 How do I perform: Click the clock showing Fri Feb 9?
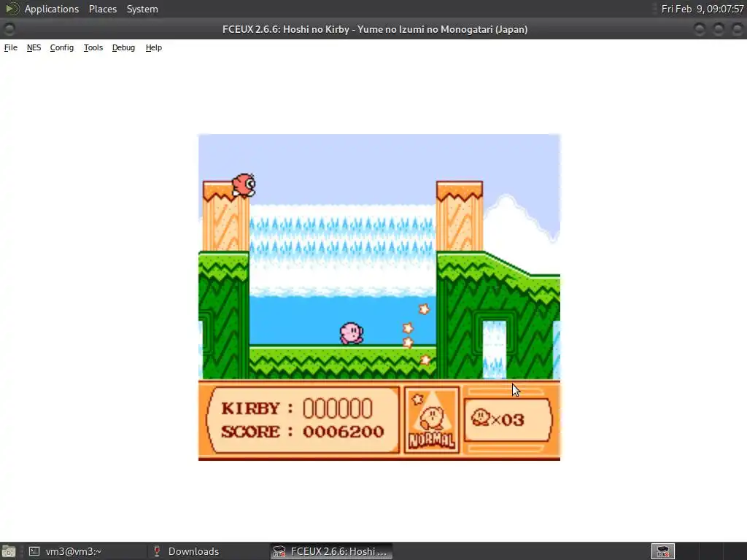click(703, 9)
